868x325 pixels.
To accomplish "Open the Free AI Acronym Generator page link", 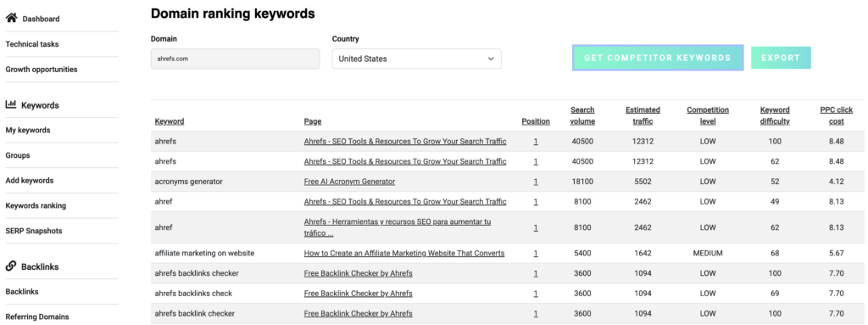I will (349, 182).
